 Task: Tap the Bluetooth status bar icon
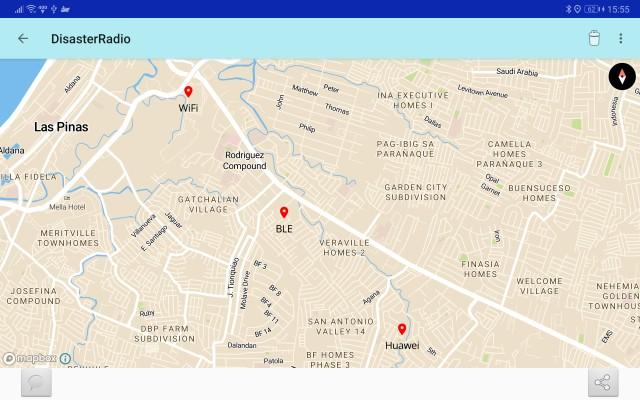coord(567,9)
